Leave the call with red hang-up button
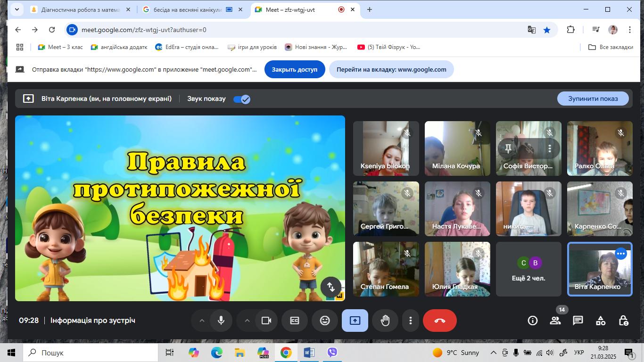The image size is (644, 362). tap(440, 321)
